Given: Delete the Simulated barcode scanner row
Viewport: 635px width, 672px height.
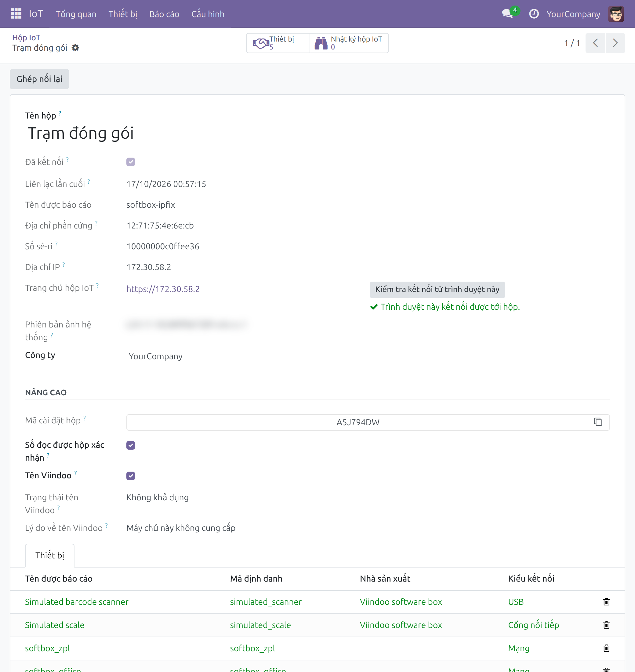Looking at the screenshot, I should pyautogui.click(x=606, y=602).
